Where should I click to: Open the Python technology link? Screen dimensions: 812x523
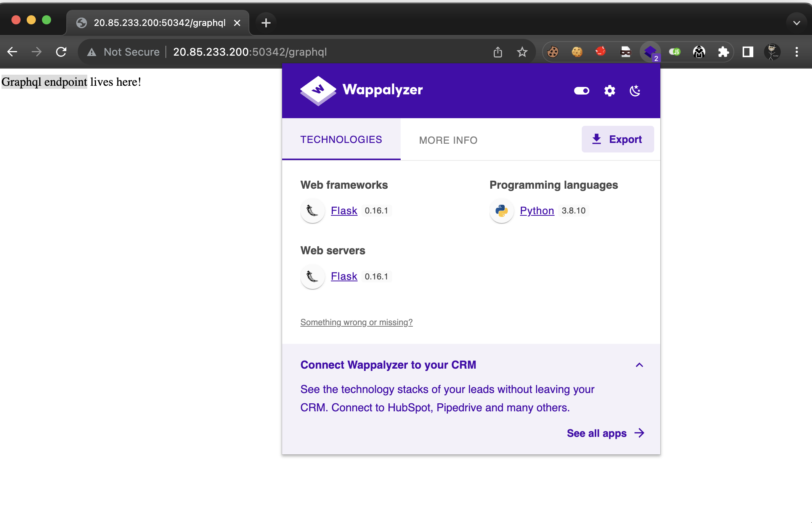pyautogui.click(x=537, y=210)
